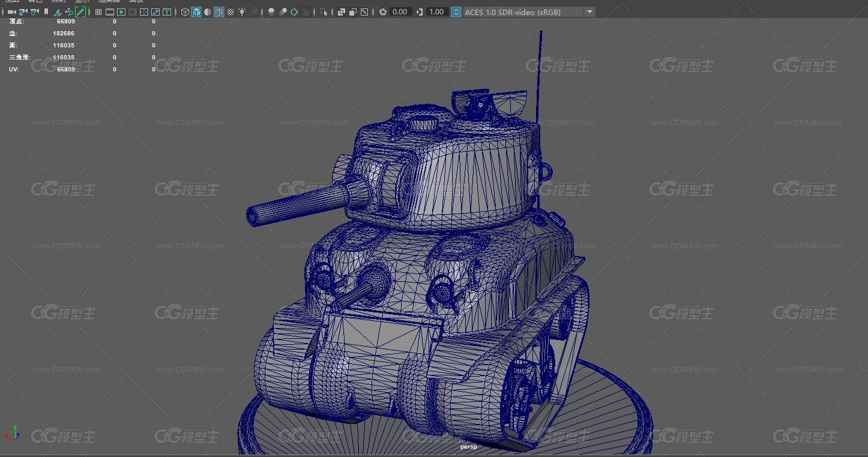Toggle the Lock Camera icon
868x457 pixels.
(x=23, y=12)
